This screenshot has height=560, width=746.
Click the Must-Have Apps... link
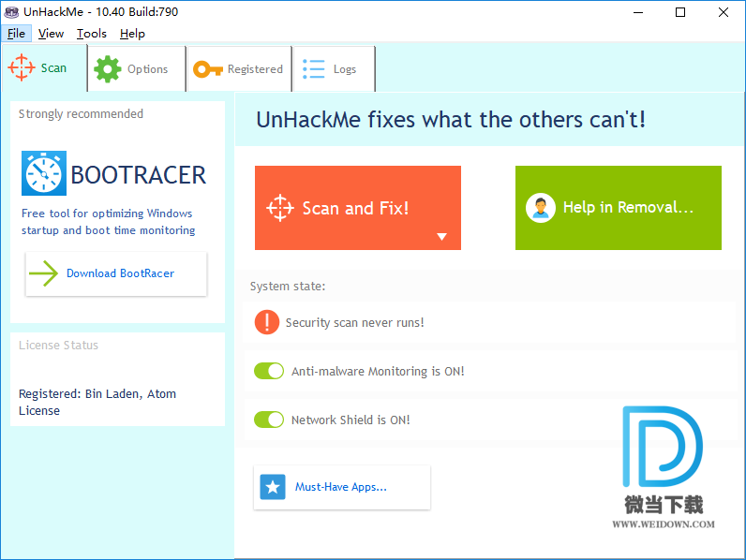[x=341, y=487]
